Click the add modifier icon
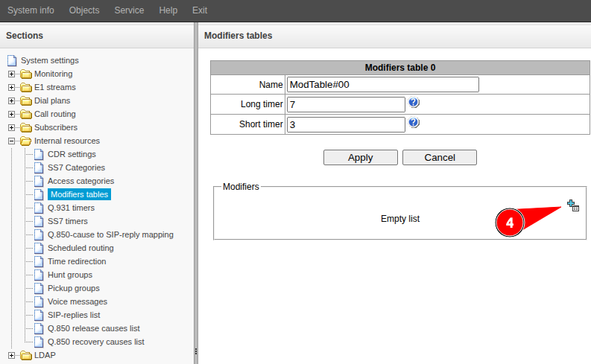The height and width of the screenshot is (364, 591). pyautogui.click(x=572, y=206)
